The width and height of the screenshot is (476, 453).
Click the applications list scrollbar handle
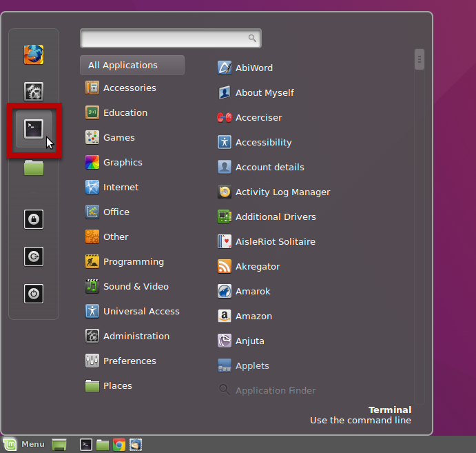[x=420, y=59]
